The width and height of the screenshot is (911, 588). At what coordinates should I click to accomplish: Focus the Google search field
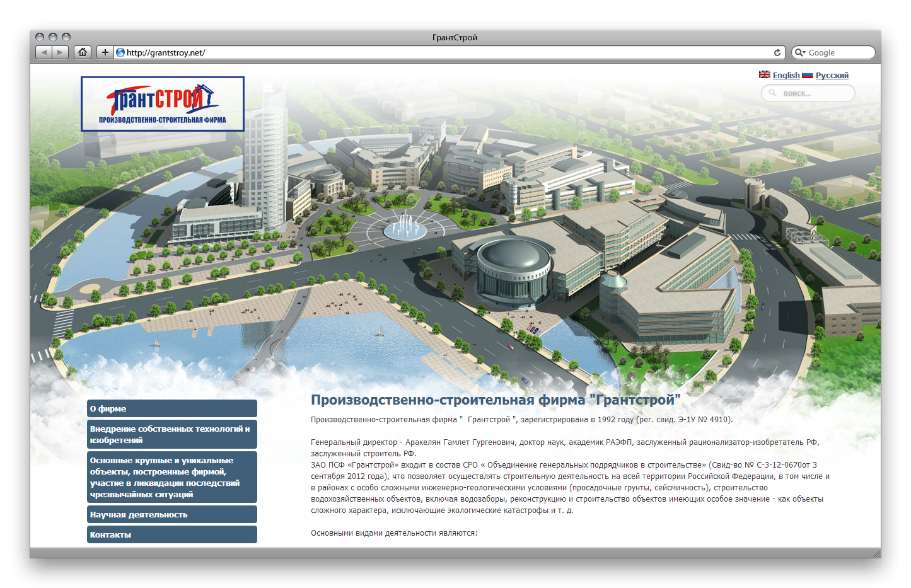point(833,52)
